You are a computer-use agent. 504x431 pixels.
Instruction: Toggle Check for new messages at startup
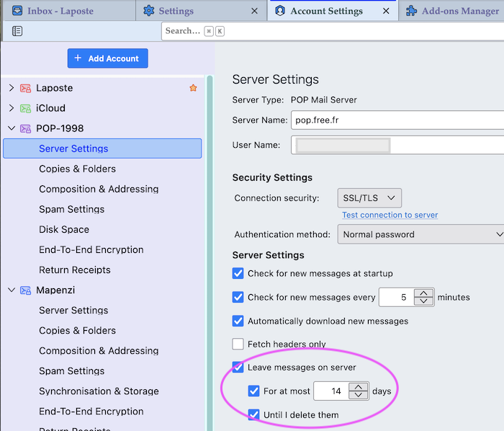[x=238, y=273]
